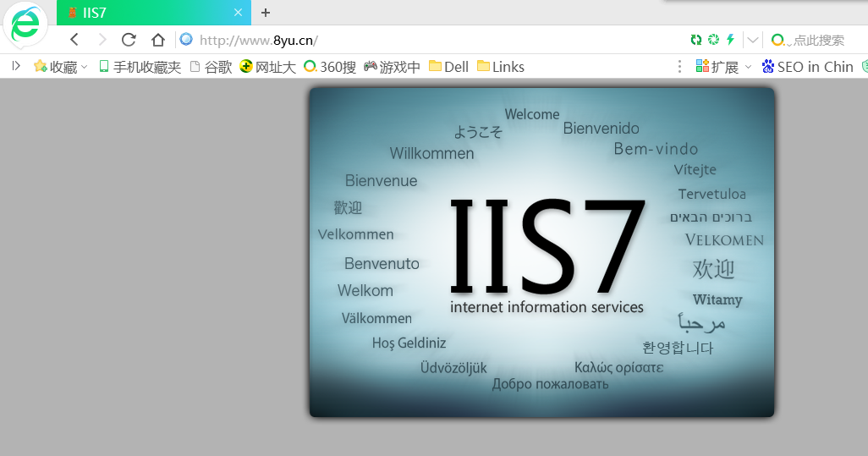Click the 360 browser logo
The width and height of the screenshot is (868, 456).
coord(25,25)
